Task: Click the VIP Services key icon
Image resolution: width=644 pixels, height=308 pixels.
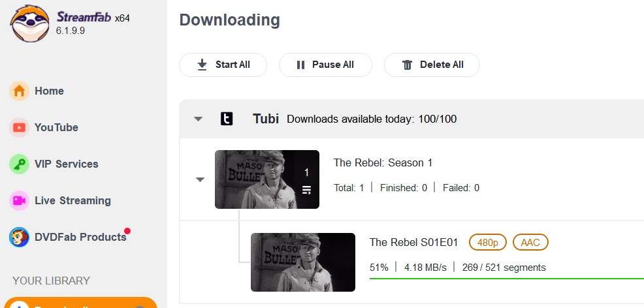Action: [x=19, y=164]
